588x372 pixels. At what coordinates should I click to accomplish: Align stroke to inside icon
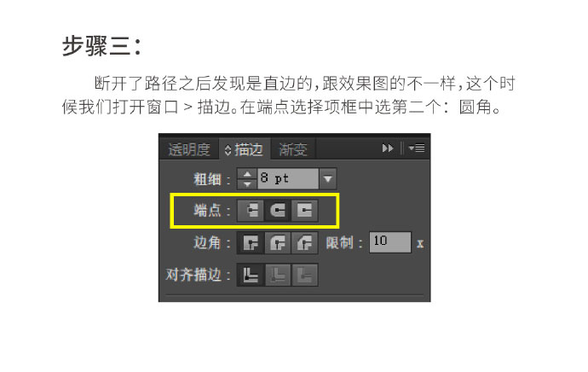coord(278,275)
